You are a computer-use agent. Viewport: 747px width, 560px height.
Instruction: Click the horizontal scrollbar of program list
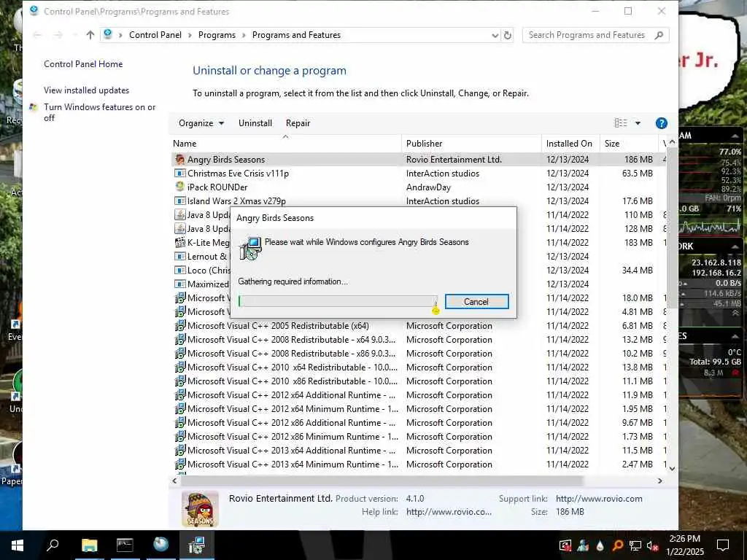(x=383, y=481)
